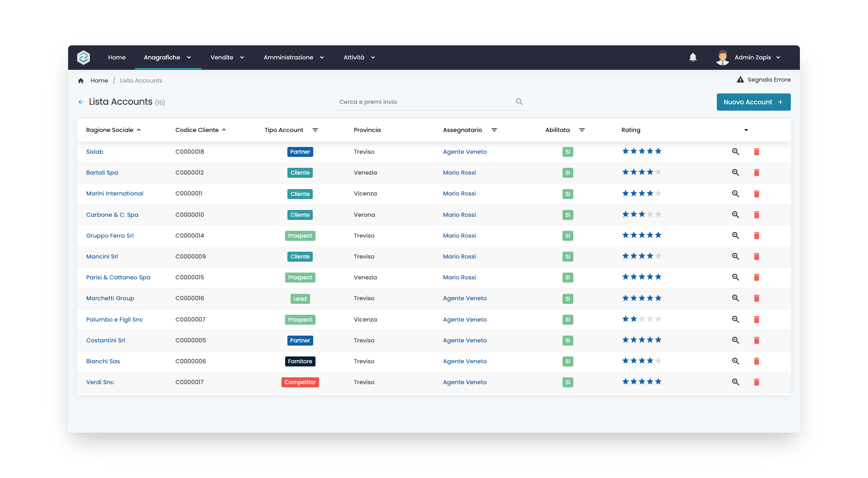
Task: Sort by Codice Cliente column
Action: point(201,130)
